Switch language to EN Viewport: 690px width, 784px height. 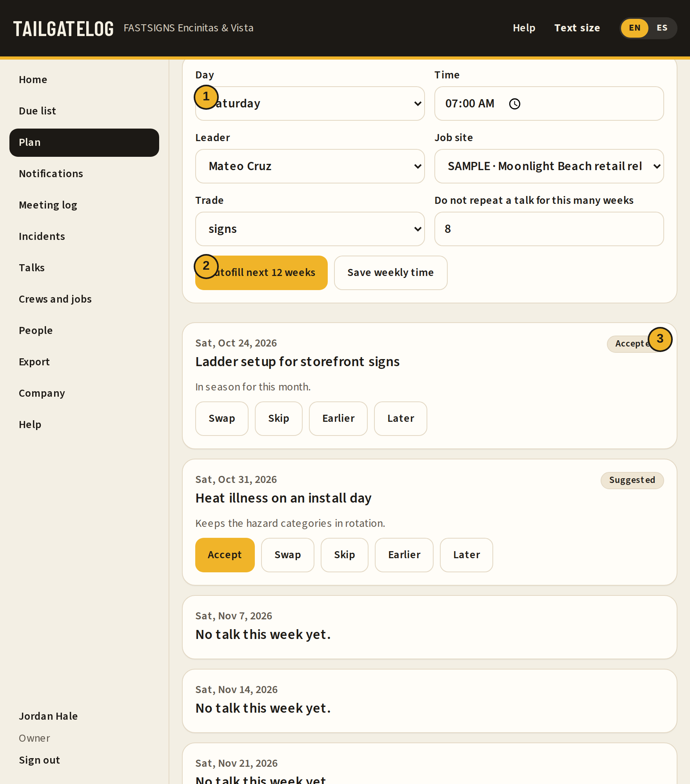pos(634,28)
